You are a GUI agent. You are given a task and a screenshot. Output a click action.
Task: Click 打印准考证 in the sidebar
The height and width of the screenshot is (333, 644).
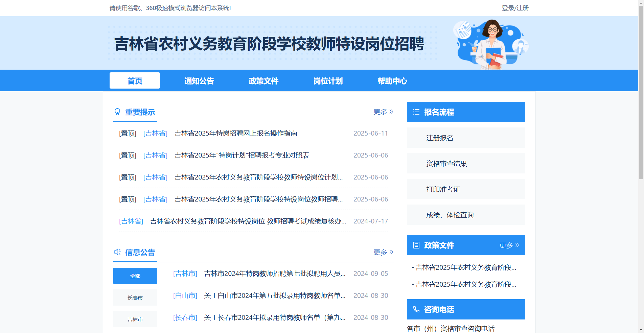click(442, 189)
